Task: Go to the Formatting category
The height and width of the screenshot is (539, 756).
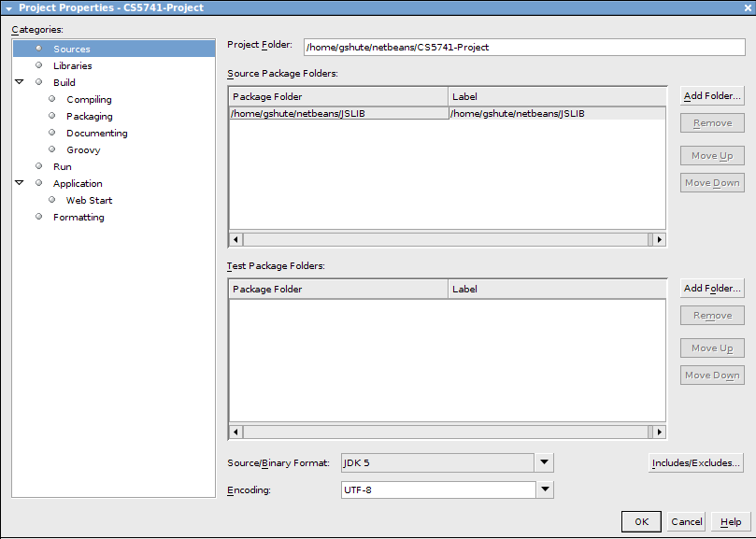Action: pyautogui.click(x=78, y=218)
